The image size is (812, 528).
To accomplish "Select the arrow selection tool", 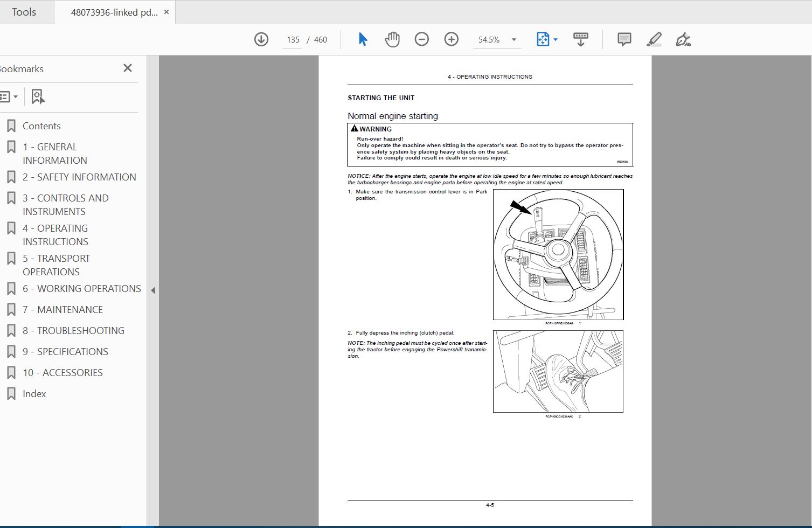I will 363,39.
